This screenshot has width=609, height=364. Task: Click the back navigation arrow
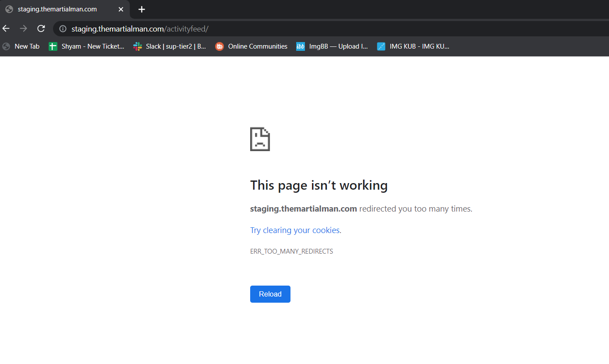6,28
